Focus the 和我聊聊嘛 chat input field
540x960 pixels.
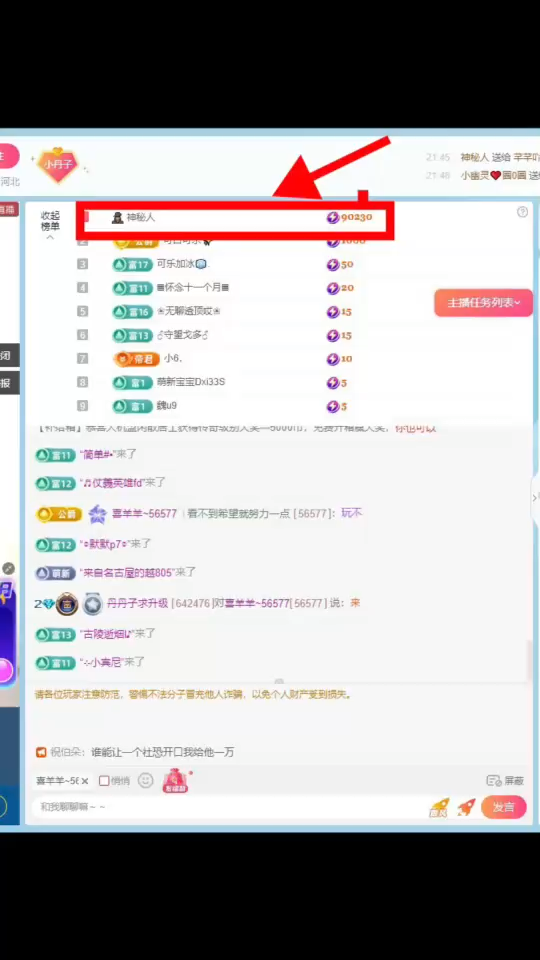pos(230,807)
